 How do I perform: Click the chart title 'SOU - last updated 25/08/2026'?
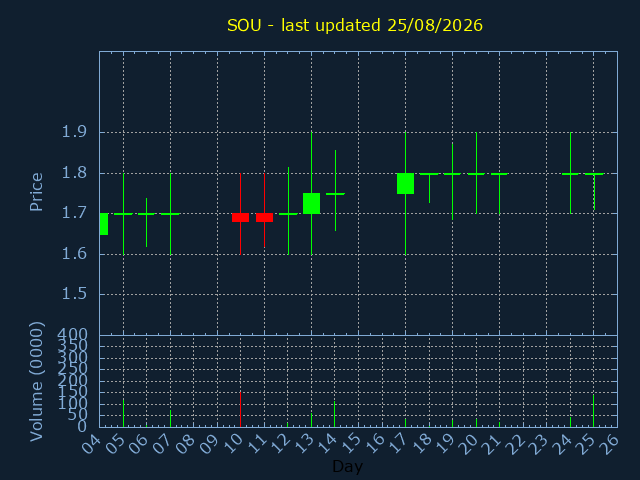[x=355, y=25]
